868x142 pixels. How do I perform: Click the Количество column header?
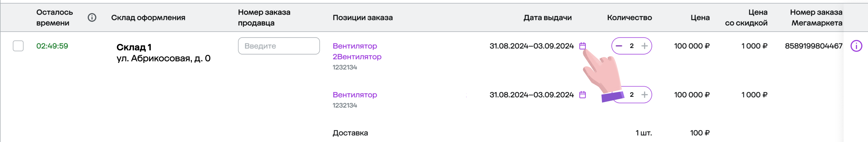pyautogui.click(x=629, y=17)
